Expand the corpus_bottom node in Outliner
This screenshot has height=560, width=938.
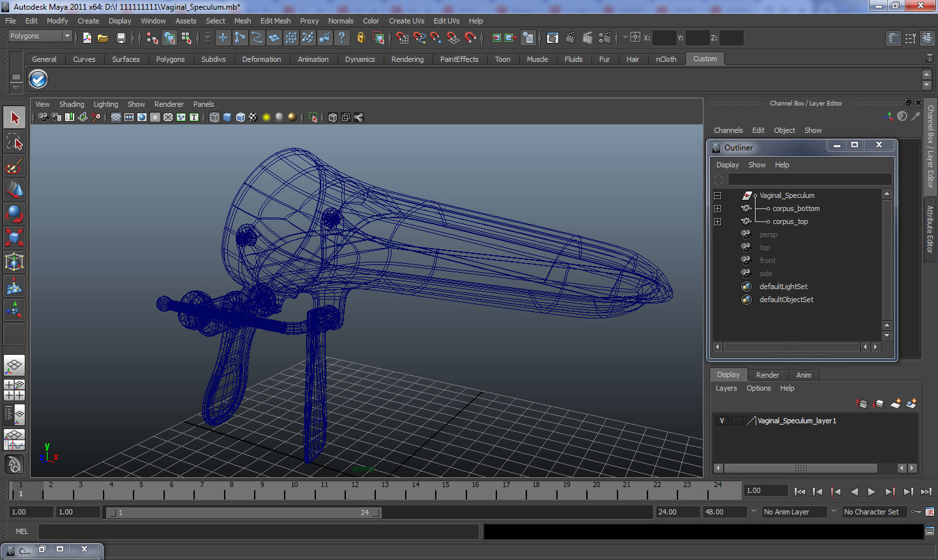coord(717,208)
